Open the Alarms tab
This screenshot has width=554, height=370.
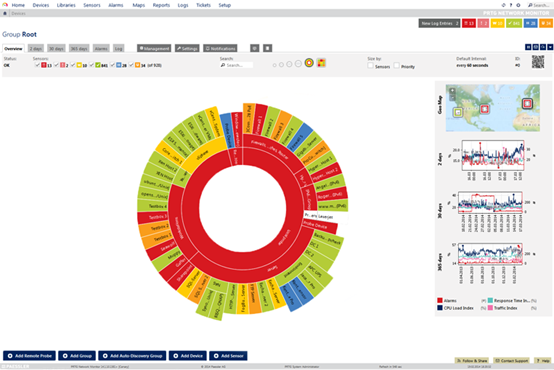pyautogui.click(x=101, y=48)
